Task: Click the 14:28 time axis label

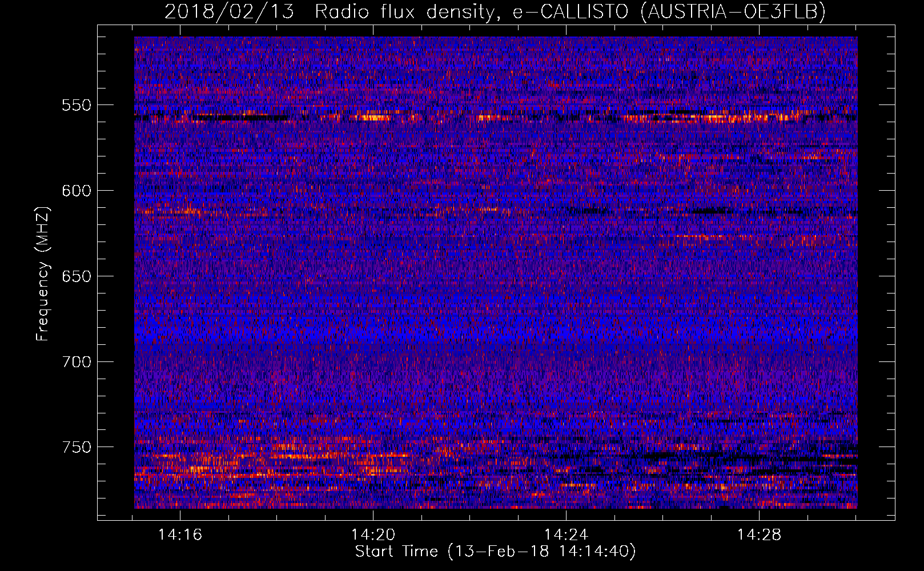Action: click(759, 535)
